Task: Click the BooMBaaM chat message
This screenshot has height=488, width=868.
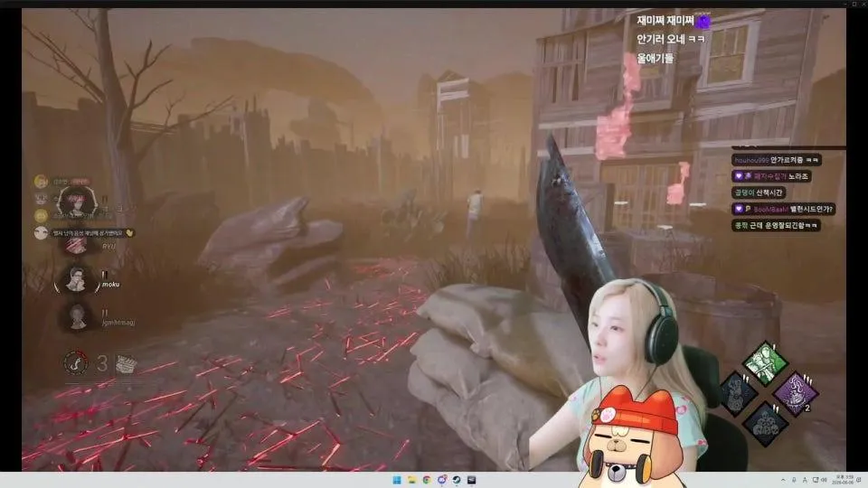Action: [x=783, y=209]
